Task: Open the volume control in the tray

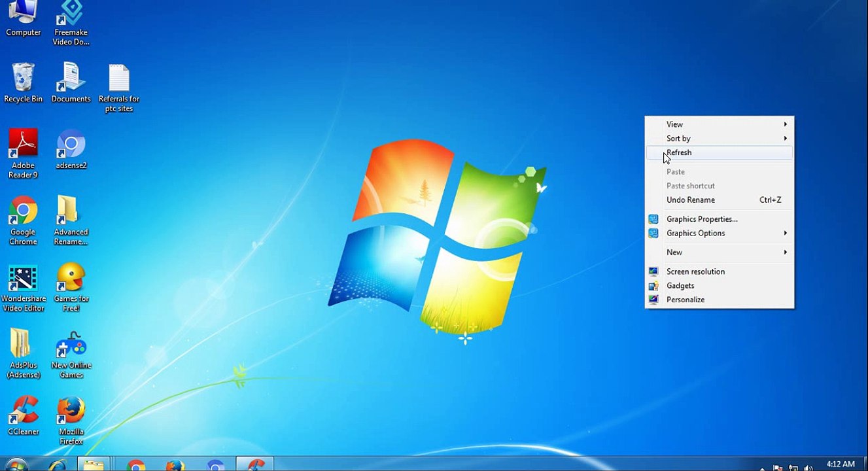Action: point(808,467)
